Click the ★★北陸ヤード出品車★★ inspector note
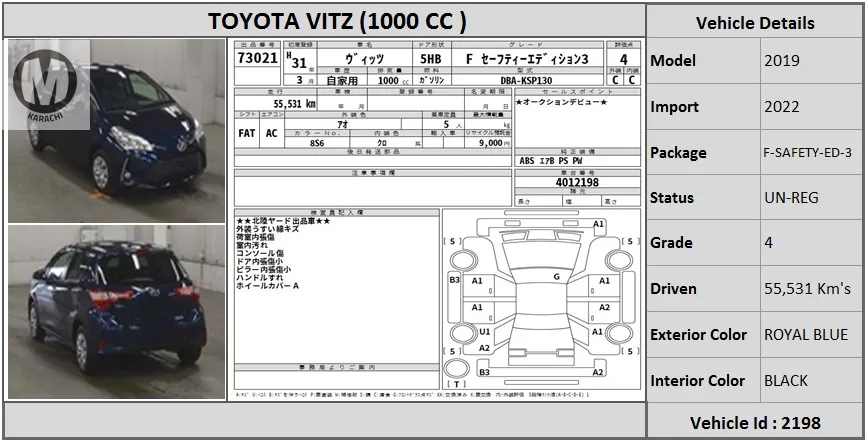 [x=283, y=221]
